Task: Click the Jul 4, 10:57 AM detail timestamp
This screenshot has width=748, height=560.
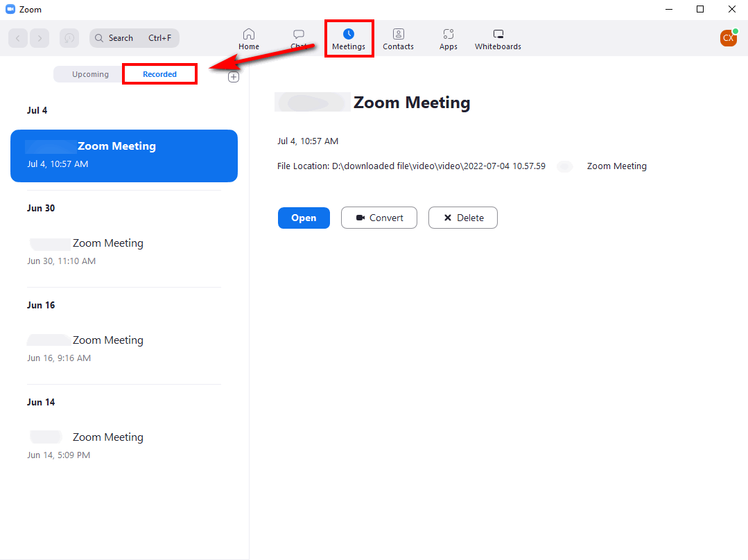Action: pos(308,141)
